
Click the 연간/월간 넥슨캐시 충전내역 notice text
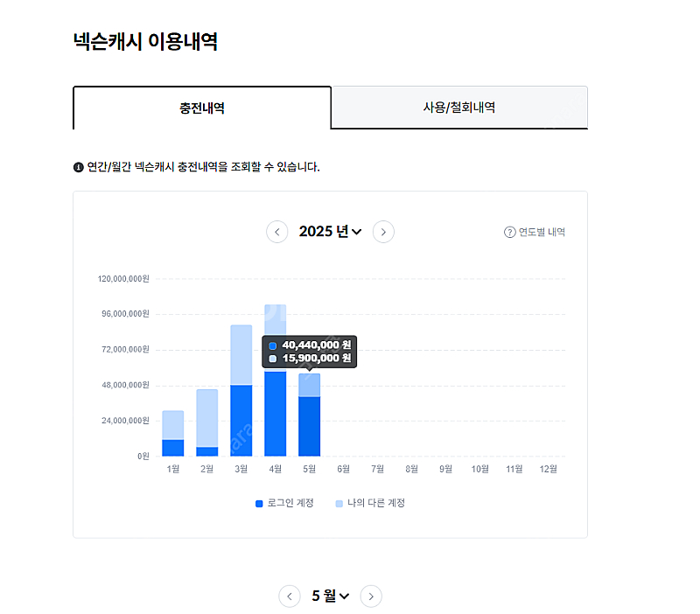click(x=204, y=167)
